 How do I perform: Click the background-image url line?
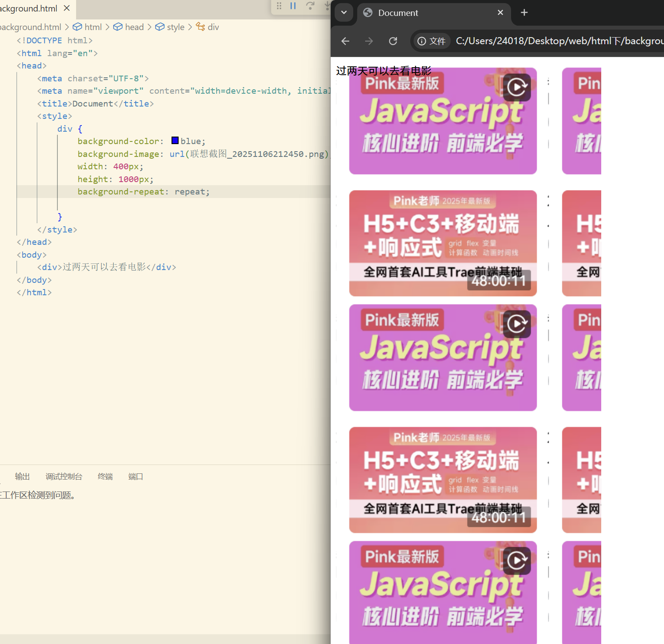204,154
